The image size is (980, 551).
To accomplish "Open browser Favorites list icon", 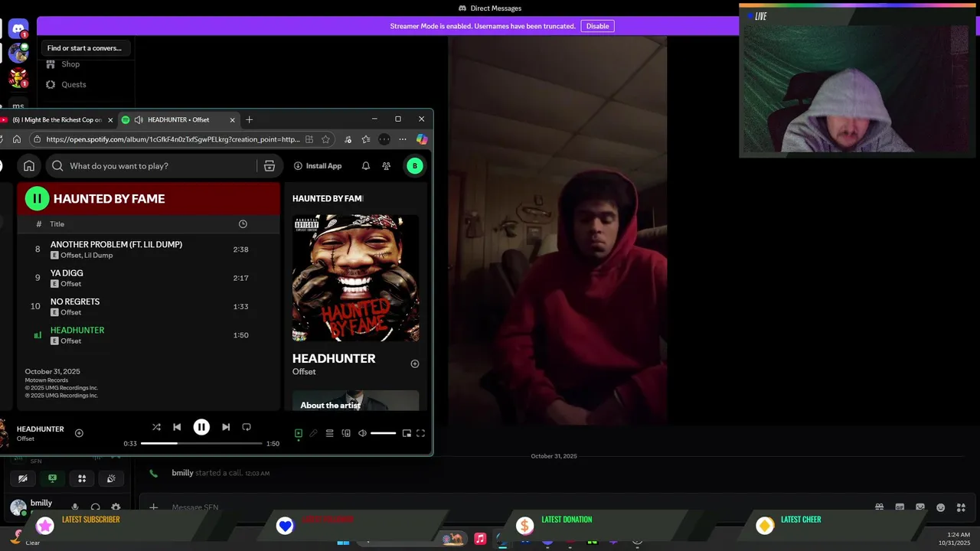I will pos(366,139).
